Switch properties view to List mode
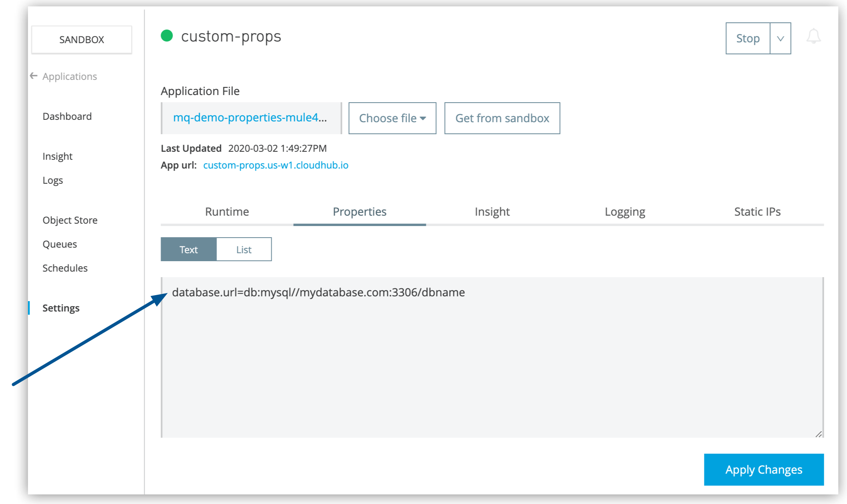 click(244, 249)
